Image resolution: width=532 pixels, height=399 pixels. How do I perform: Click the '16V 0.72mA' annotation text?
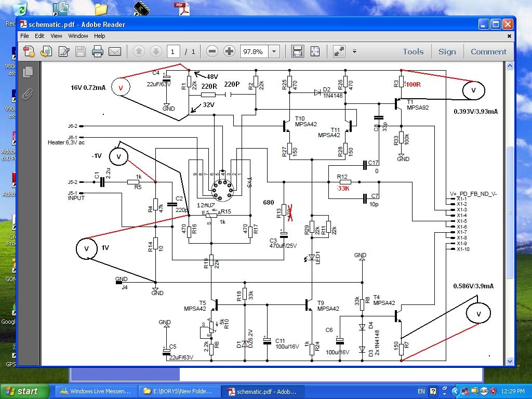coord(88,87)
